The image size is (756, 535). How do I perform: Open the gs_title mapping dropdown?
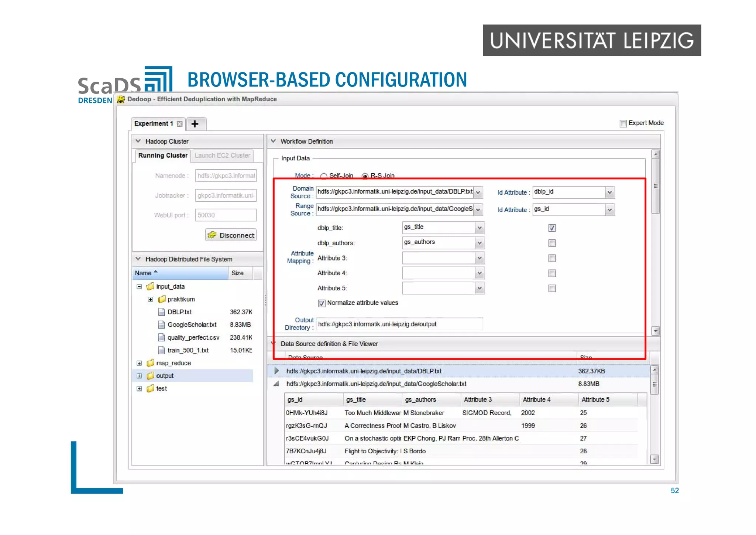click(x=480, y=228)
